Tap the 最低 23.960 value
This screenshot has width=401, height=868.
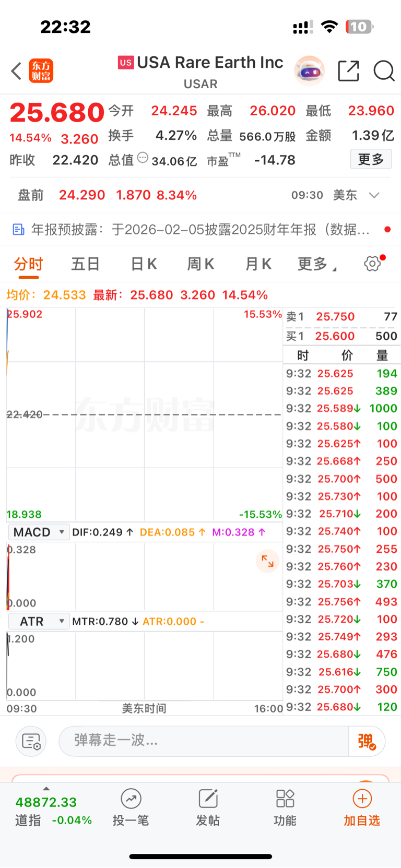click(x=371, y=111)
